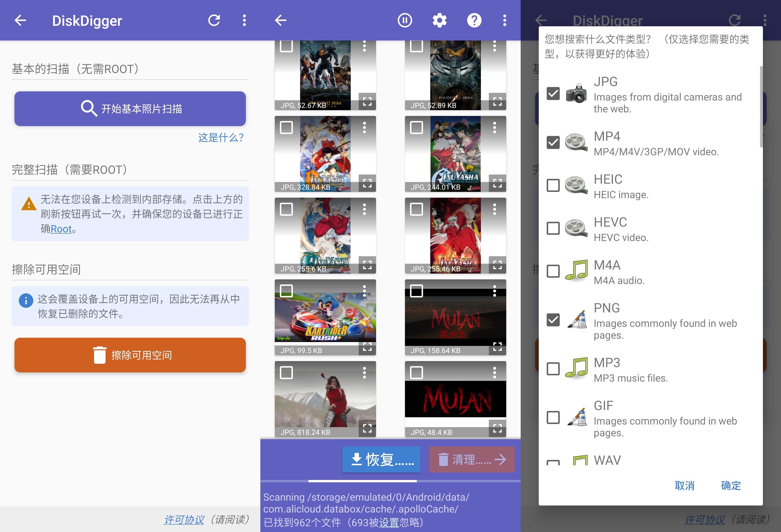
Task: Open fullscreen view of 52.89 KB image
Action: click(x=497, y=101)
